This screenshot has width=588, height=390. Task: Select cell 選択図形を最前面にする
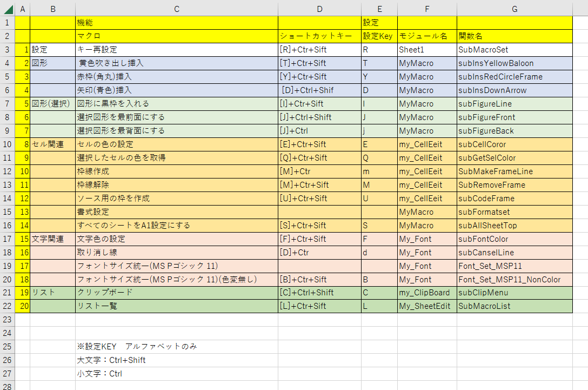pyautogui.click(x=177, y=117)
